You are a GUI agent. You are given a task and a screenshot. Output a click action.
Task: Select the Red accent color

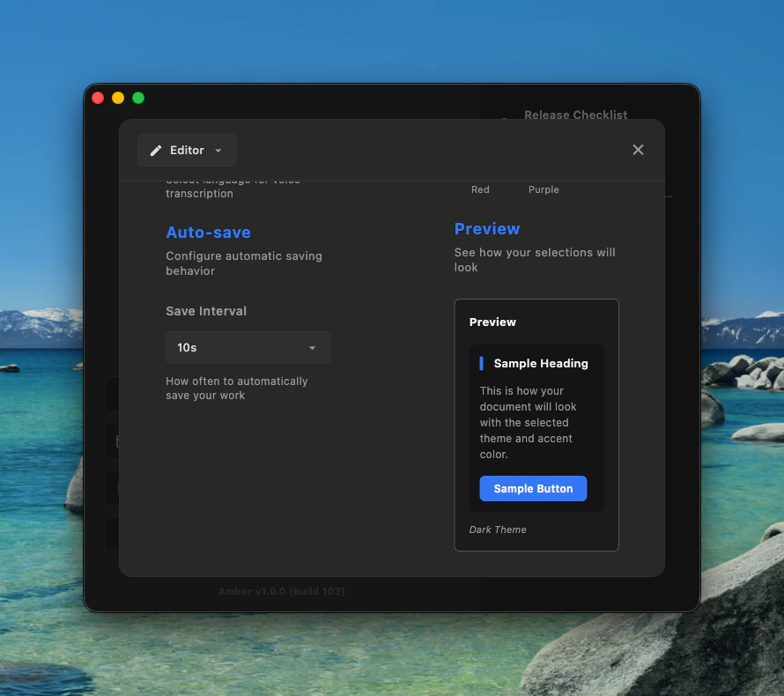tap(480, 189)
